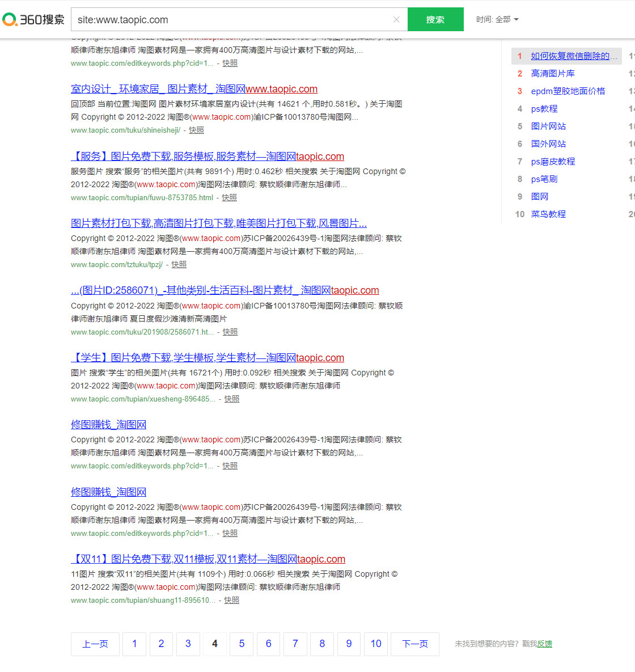Screen dimensions: 635x672
Task: View 快照 for the tztuku/tpzj result
Action: tap(179, 265)
